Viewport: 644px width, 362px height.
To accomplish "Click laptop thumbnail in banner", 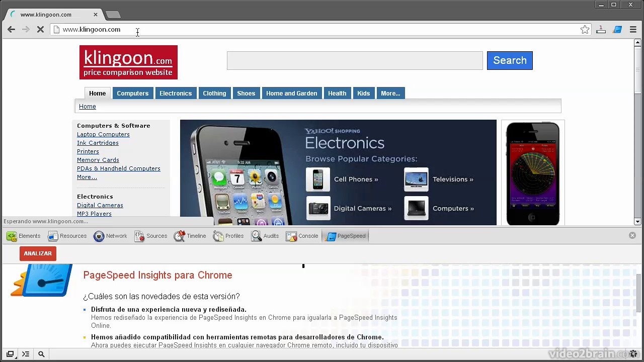I will (x=416, y=208).
